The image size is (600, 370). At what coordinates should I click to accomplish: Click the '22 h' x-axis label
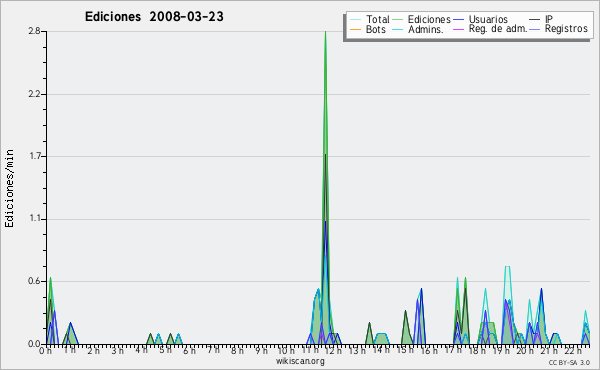(x=573, y=350)
